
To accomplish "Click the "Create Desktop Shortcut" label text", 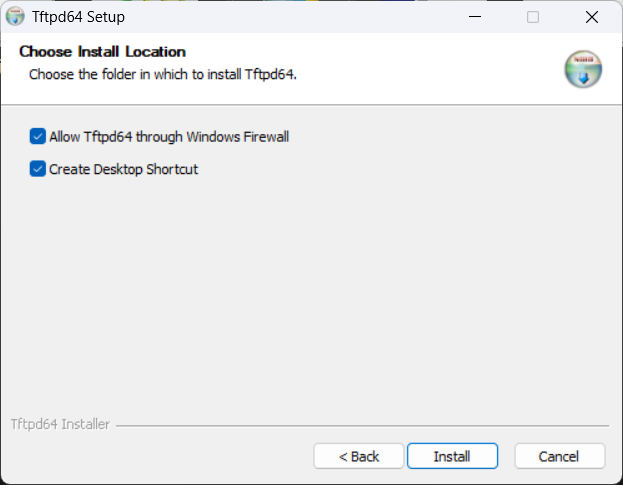I will pos(124,169).
